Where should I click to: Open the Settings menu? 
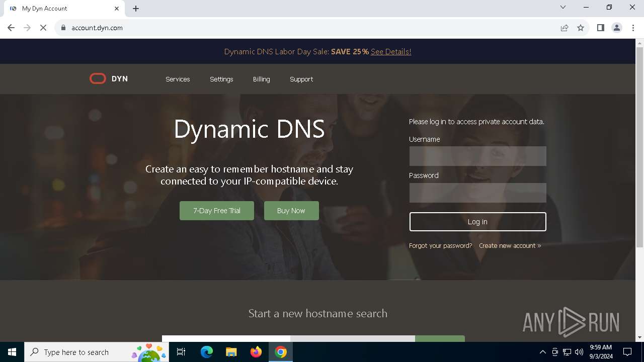click(x=221, y=79)
